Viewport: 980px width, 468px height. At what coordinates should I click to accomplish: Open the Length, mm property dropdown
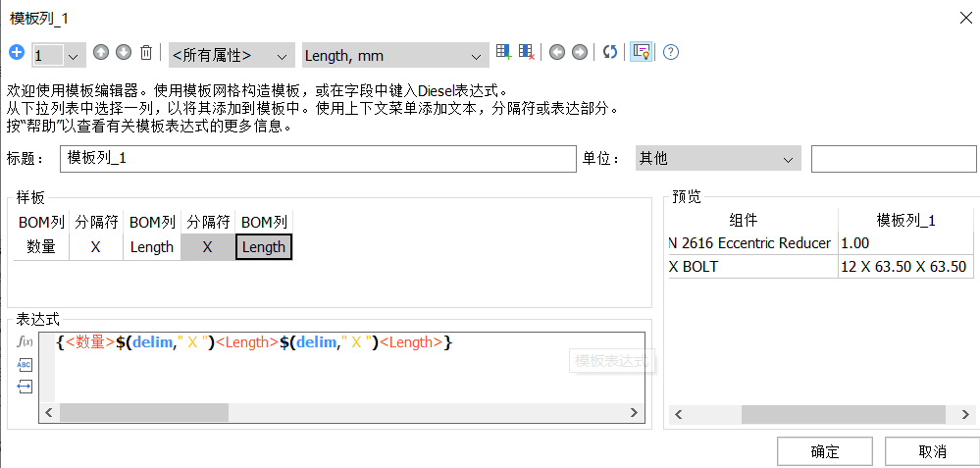click(395, 56)
